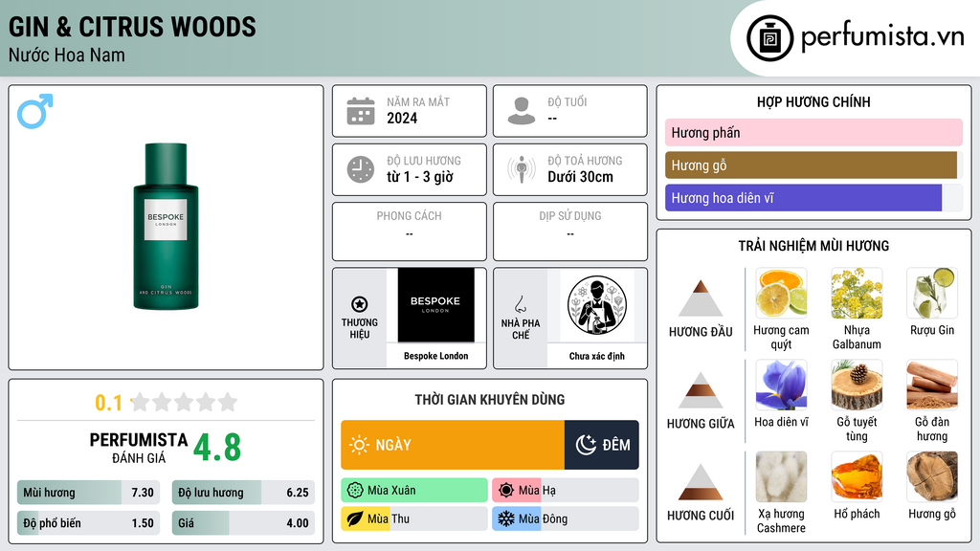Click the clock icon beside Độ lưu hương
The height and width of the screenshot is (551, 980).
361,169
